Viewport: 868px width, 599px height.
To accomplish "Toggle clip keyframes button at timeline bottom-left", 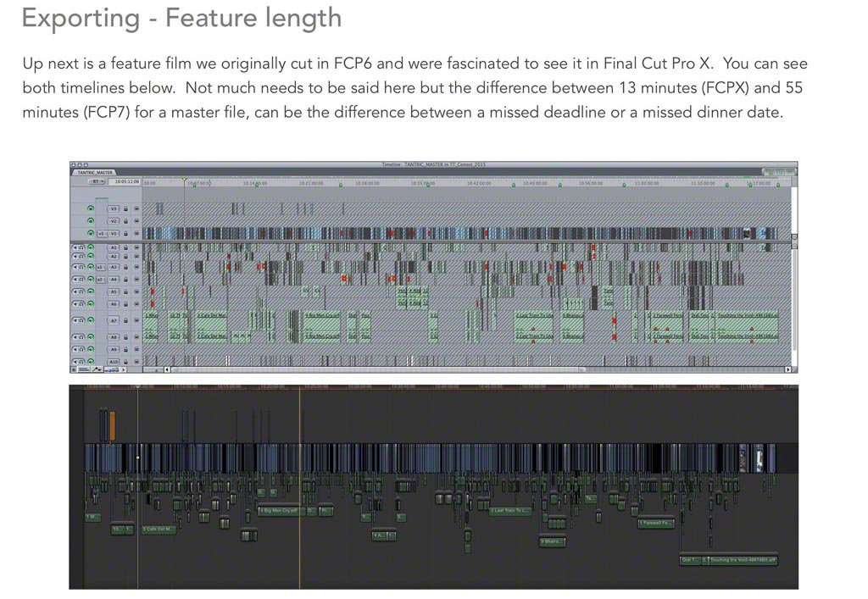I will (83, 369).
